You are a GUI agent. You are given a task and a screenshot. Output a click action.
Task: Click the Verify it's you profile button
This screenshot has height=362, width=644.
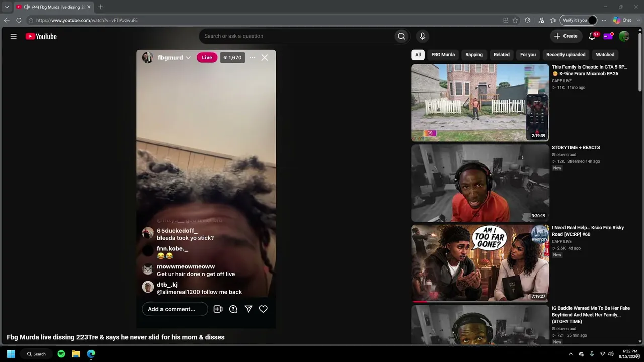tap(579, 20)
